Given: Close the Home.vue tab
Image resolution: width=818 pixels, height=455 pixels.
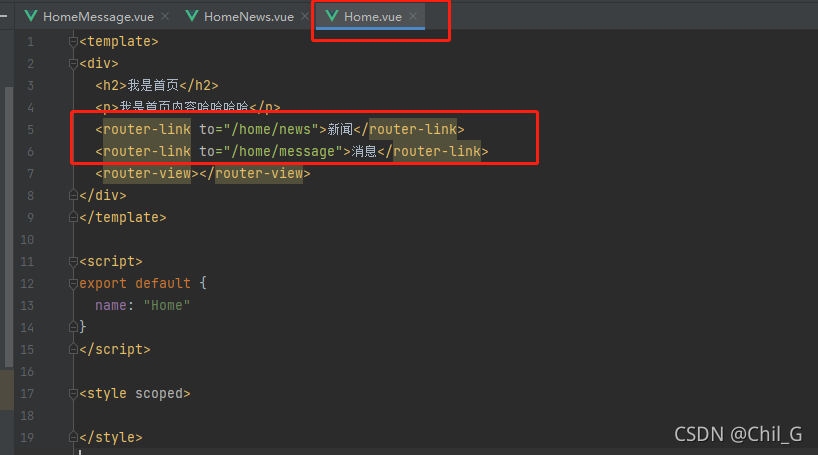Looking at the screenshot, I should click(x=413, y=16).
